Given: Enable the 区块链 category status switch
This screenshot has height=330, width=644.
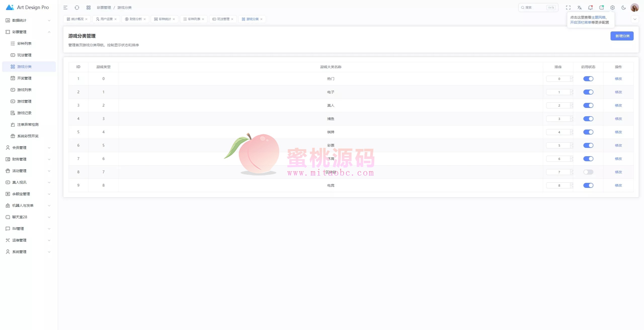Looking at the screenshot, I should point(588,172).
